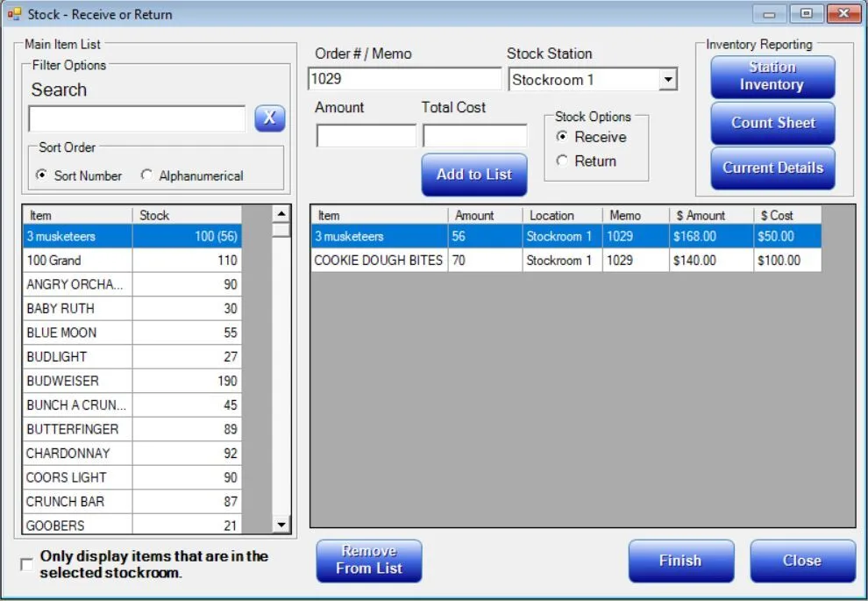Click the X clear search button
The width and height of the screenshot is (868, 601).
click(x=269, y=118)
